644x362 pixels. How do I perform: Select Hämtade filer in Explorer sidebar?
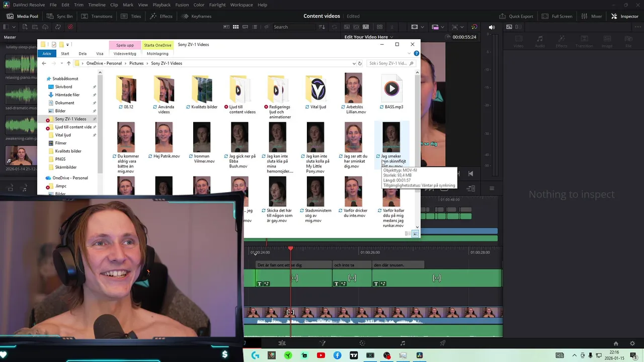pyautogui.click(x=67, y=95)
